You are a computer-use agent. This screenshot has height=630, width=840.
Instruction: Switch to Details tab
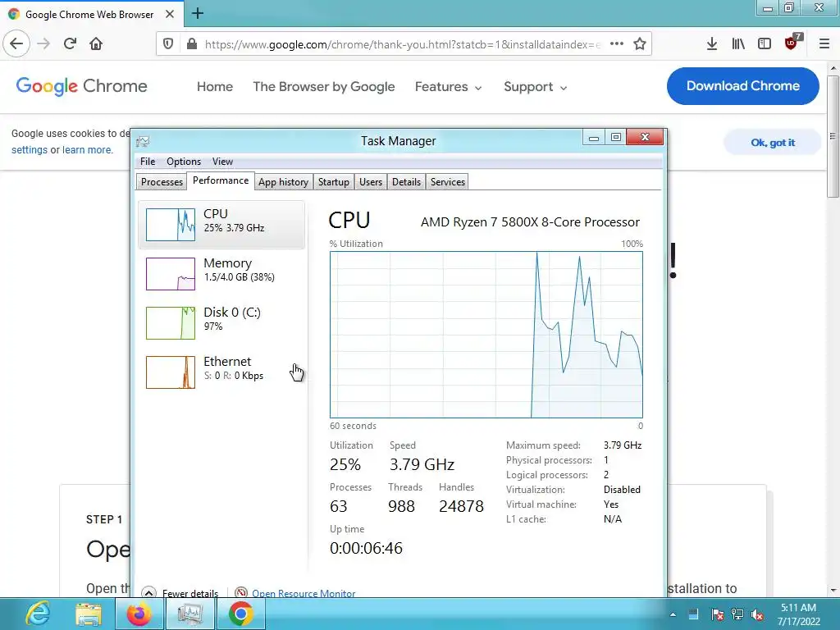coord(406,182)
